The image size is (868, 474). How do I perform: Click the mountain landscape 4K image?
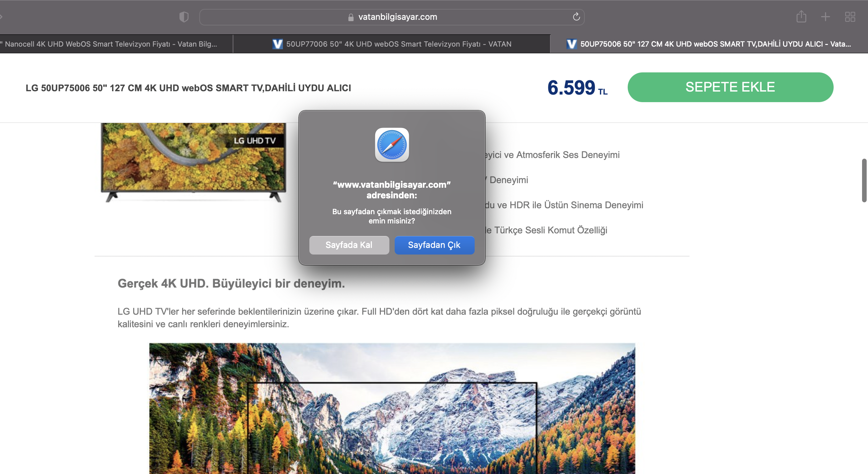pyautogui.click(x=392, y=408)
